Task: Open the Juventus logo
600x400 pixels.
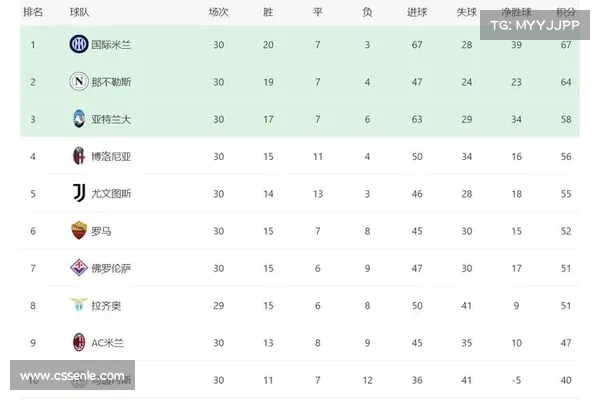Action: [x=79, y=193]
